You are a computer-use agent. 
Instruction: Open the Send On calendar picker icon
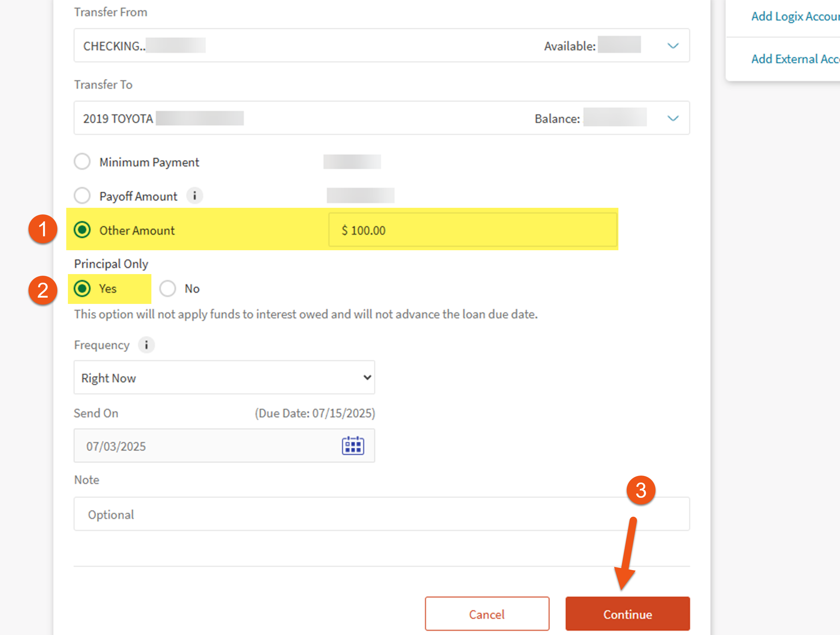click(353, 445)
